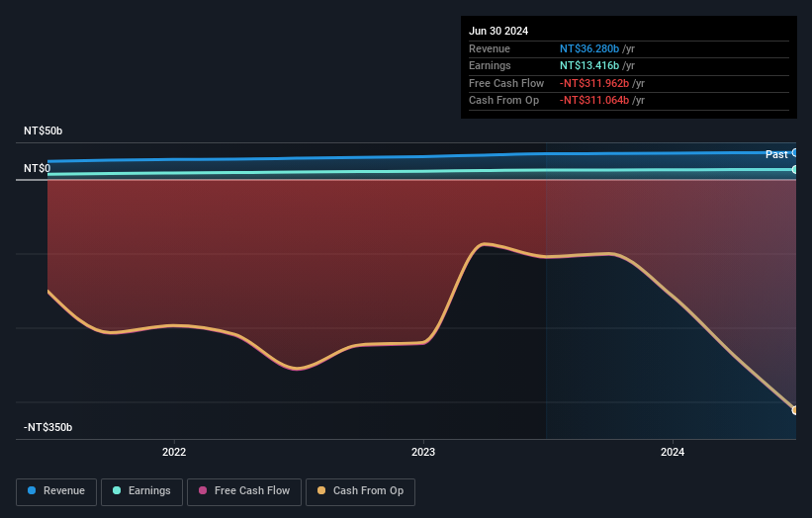This screenshot has width=812, height=518.
Task: Click the Past label on chart
Action: pyautogui.click(x=776, y=154)
